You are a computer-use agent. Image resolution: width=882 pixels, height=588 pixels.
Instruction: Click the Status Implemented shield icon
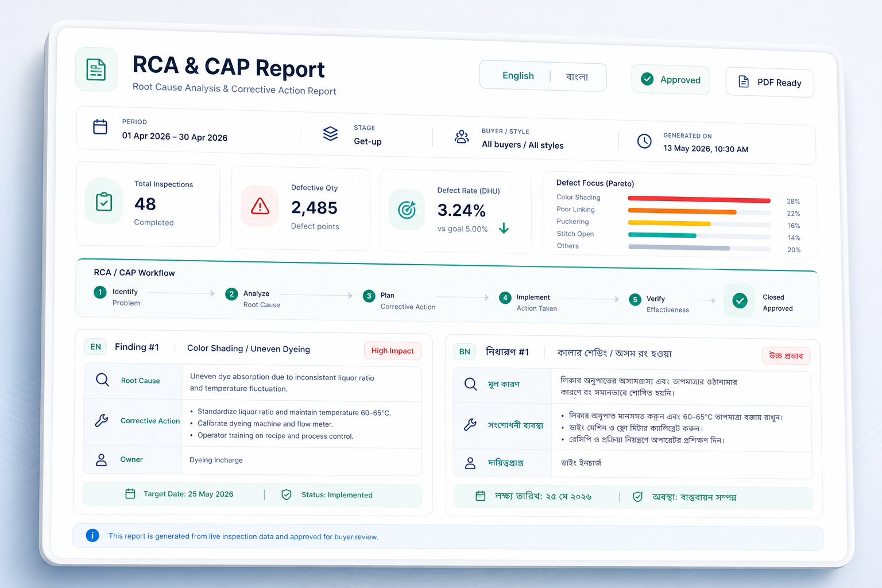coord(287,494)
